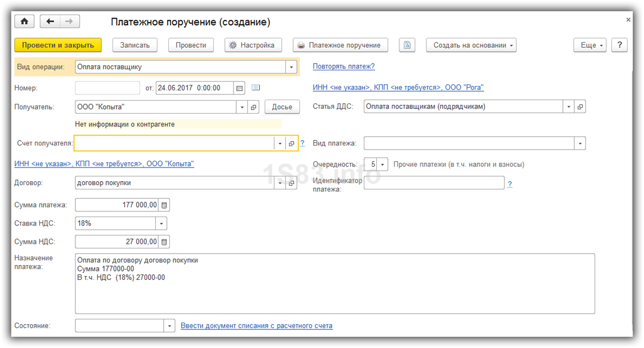Open the Получатель record via open icon
Viewport: 644px width, 348px height.
254,107
